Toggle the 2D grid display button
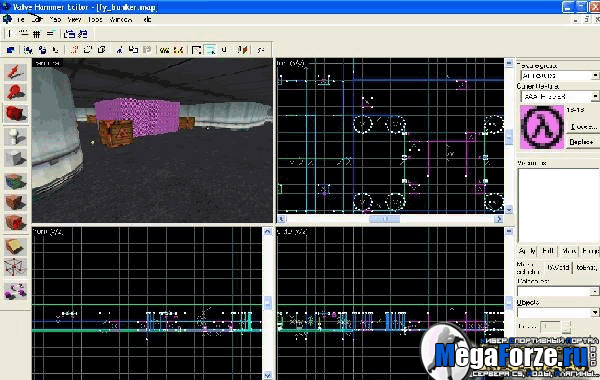Viewport: 600px width, 380px height. [37, 34]
